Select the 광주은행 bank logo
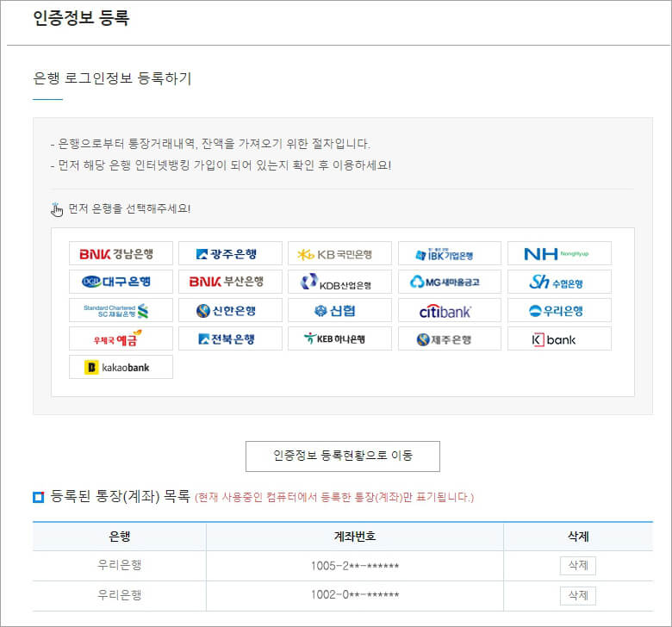Image resolution: width=672 pixels, height=627 pixels. 230,253
